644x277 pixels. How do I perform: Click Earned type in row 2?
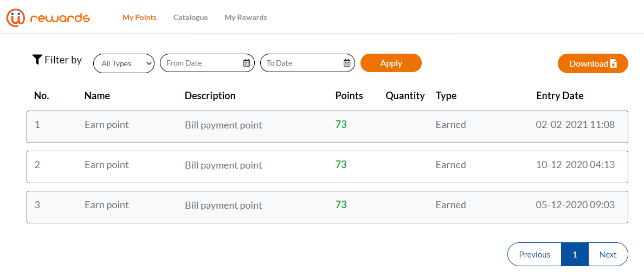(450, 165)
